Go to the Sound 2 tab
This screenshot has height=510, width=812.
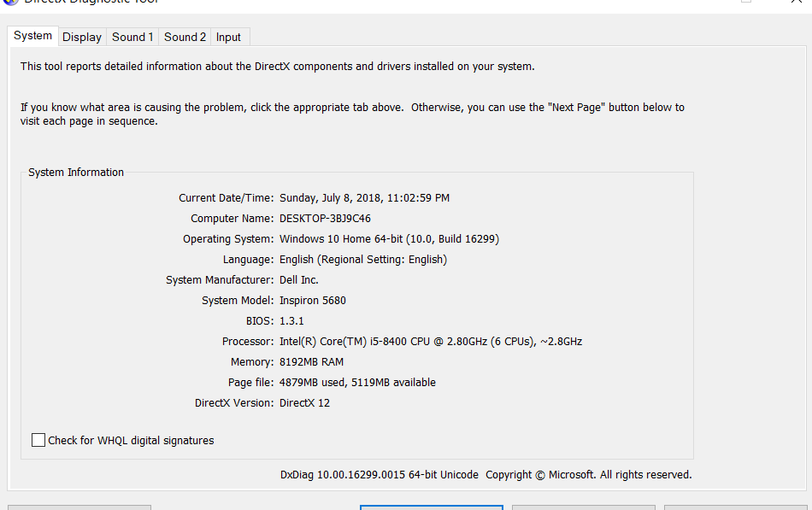click(185, 37)
